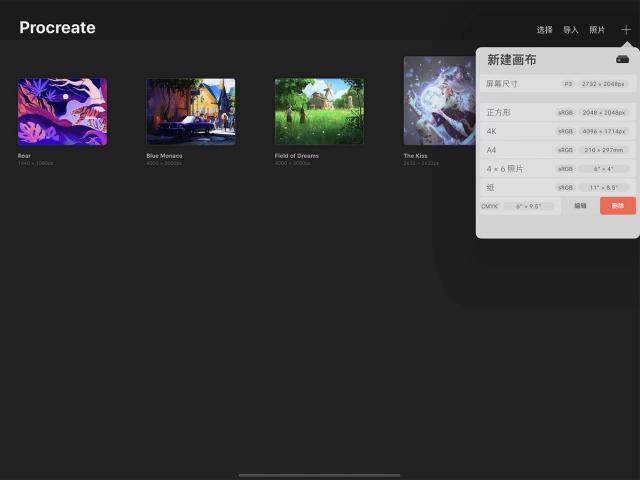Open the Roar artwork thumbnail
The width and height of the screenshot is (640, 480).
[62, 111]
